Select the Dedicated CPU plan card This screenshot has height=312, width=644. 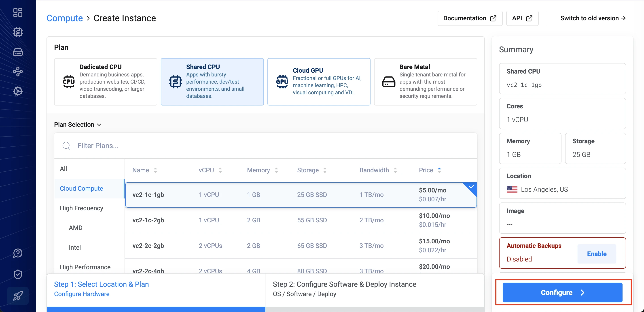point(106,82)
